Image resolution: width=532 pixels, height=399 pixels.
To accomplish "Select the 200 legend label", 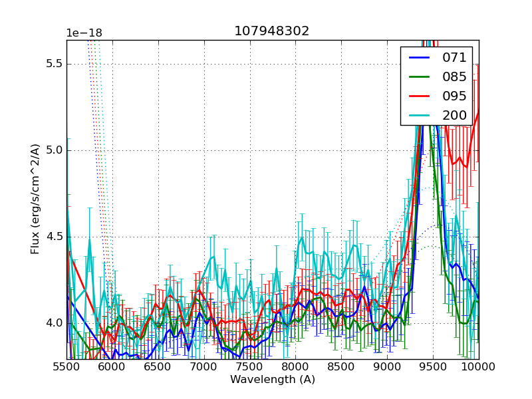I will [x=454, y=116].
